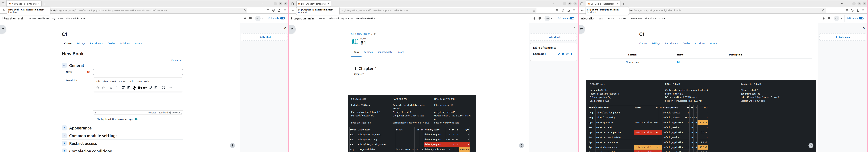Click the pencil edit icon for Chapter 1
Screen dimensions: 868x152
pyautogui.click(x=559, y=54)
